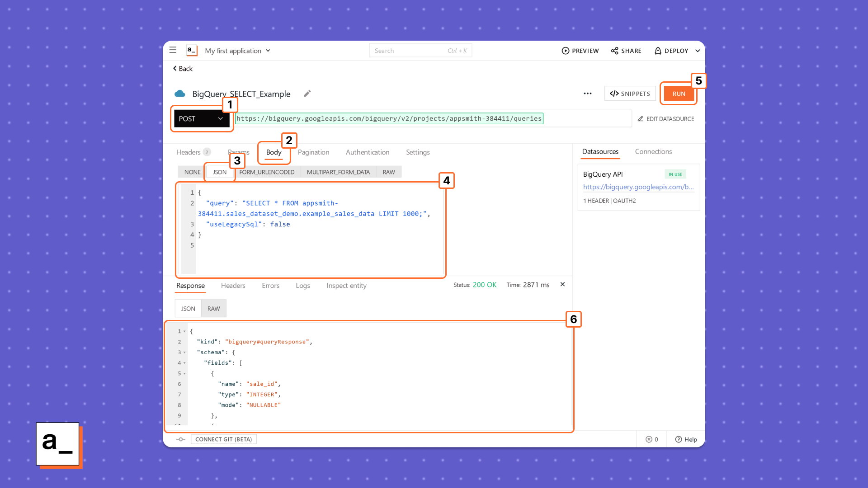Focus the Search input field
868x488 pixels.
(420, 51)
